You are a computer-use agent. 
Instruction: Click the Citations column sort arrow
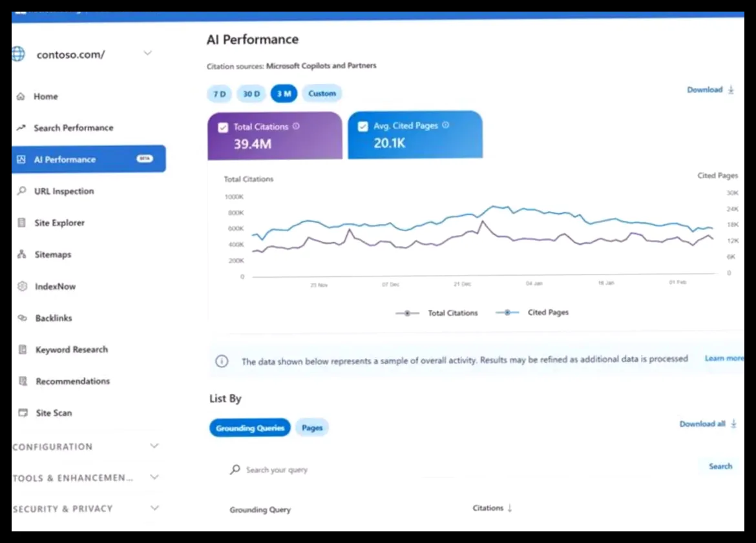click(510, 508)
